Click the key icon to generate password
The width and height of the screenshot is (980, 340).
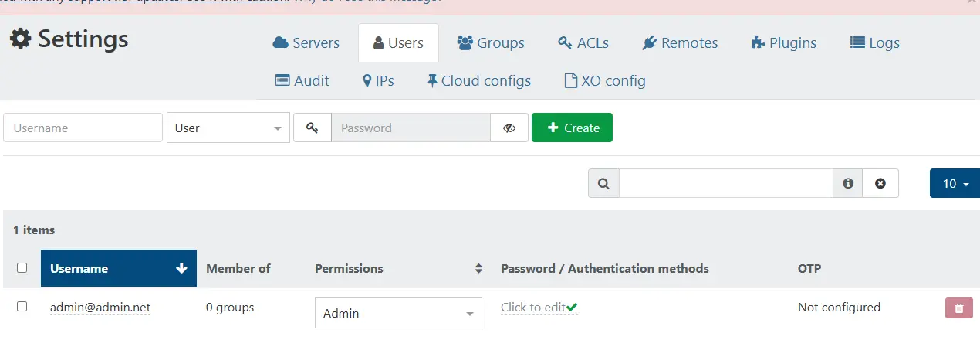click(x=312, y=127)
